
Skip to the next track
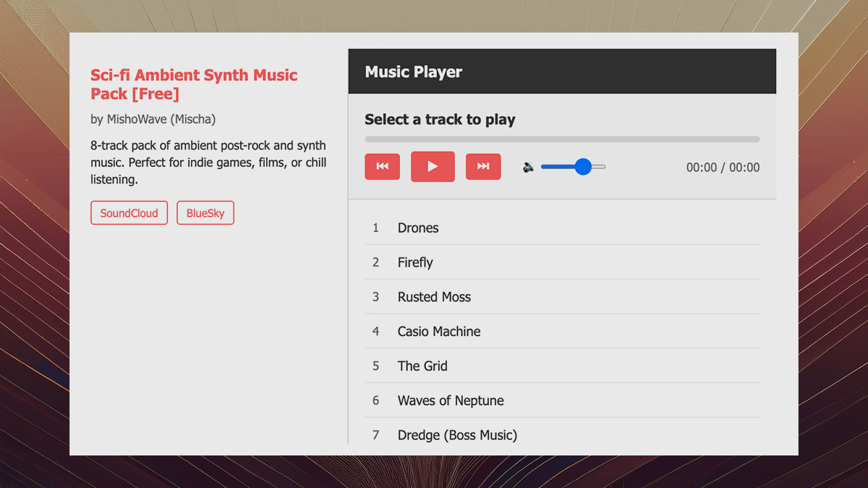click(483, 167)
